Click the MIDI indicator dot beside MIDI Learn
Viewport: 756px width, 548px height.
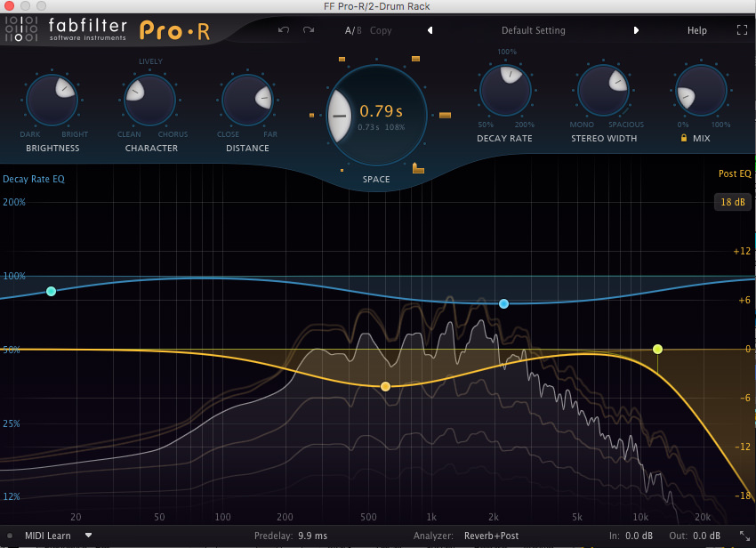pyautogui.click(x=10, y=536)
